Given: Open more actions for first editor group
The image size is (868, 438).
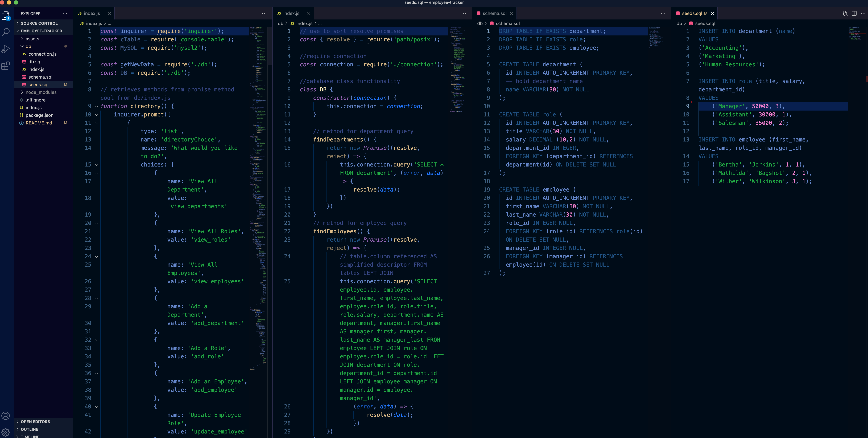Looking at the screenshot, I should pos(264,14).
